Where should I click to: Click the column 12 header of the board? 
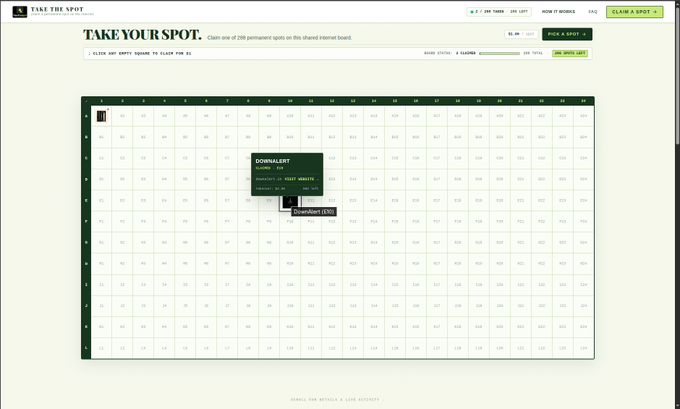pos(332,101)
